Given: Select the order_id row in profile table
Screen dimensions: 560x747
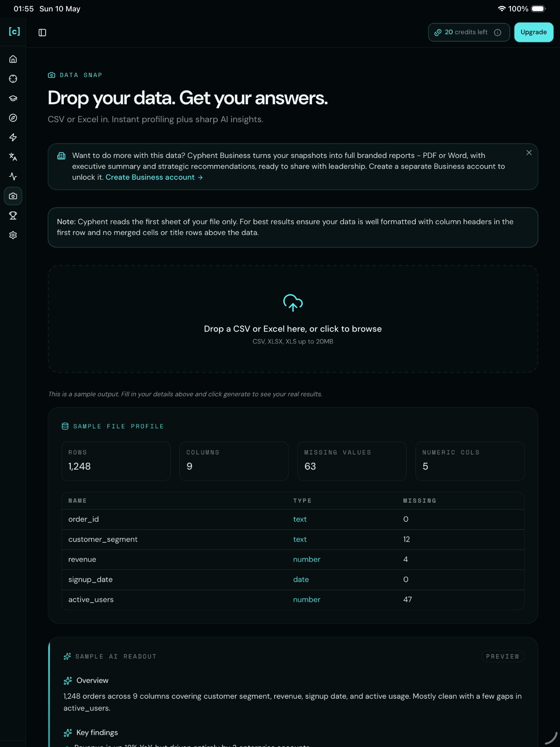Looking at the screenshot, I should pyautogui.click(x=293, y=519).
